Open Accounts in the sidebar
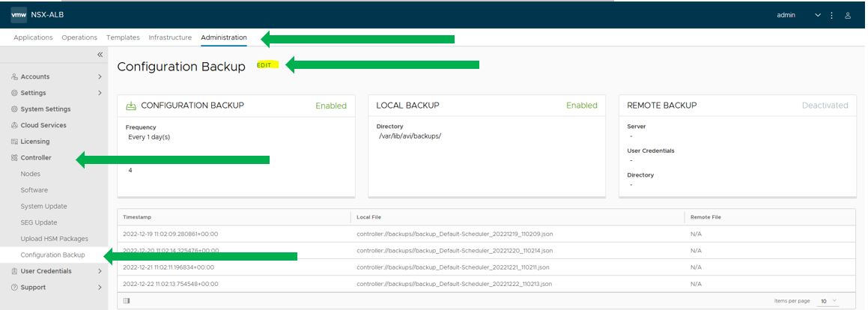The width and height of the screenshot is (868, 310). coord(35,76)
